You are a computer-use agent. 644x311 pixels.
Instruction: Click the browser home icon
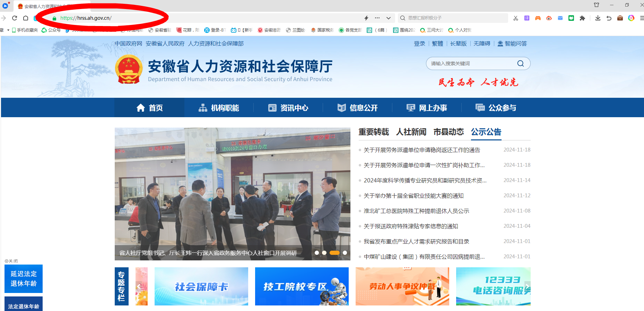(x=26, y=18)
